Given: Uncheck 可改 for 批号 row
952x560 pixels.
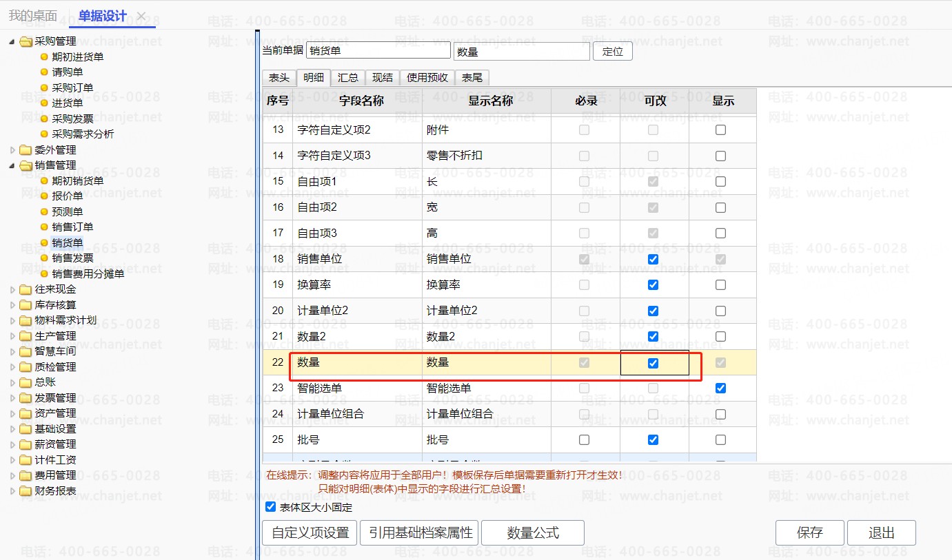Looking at the screenshot, I should point(654,440).
